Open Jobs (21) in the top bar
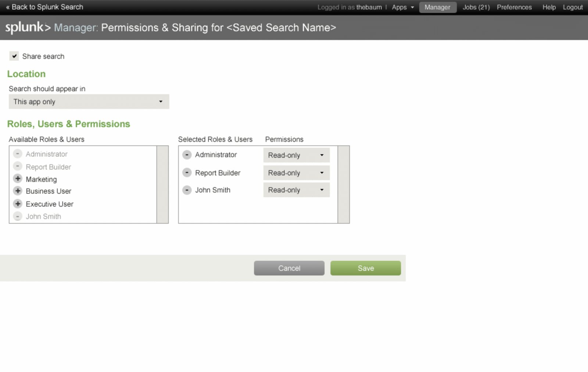Viewport: 588px width, 372px height. (x=476, y=7)
